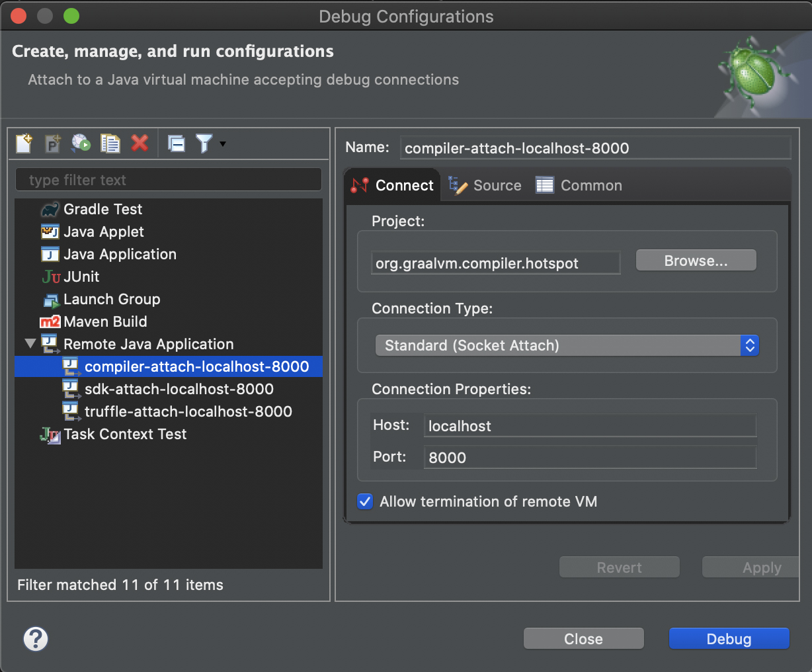Delete selected configuration with red X
The height and width of the screenshot is (672, 812).
point(140,144)
